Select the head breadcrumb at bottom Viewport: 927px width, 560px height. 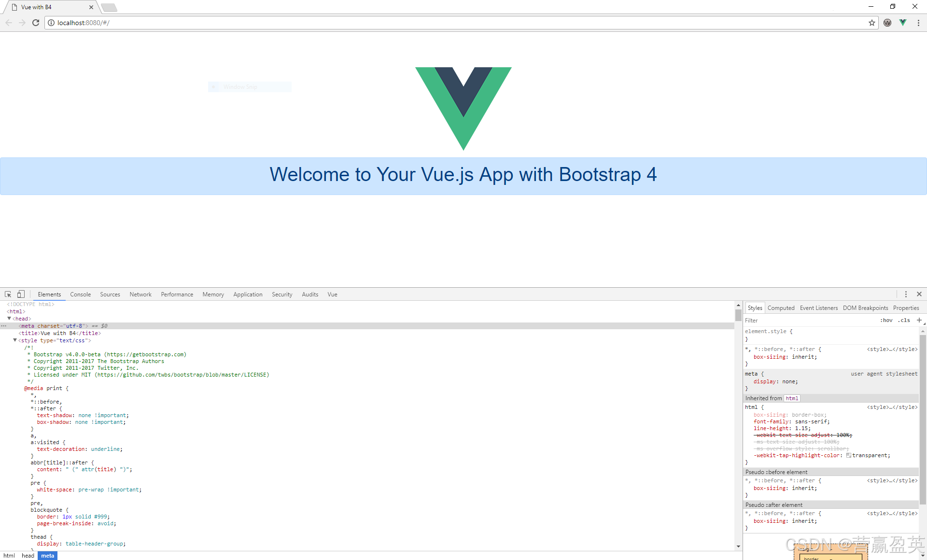click(28, 555)
